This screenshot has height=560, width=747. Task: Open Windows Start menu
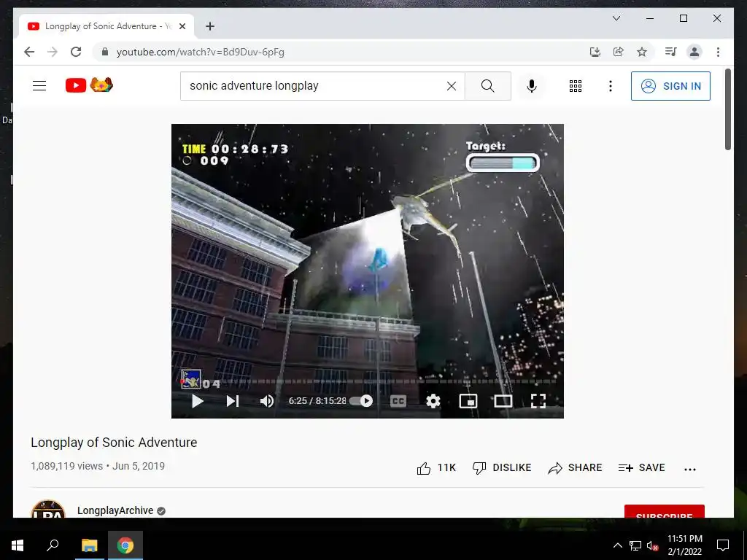click(x=18, y=545)
